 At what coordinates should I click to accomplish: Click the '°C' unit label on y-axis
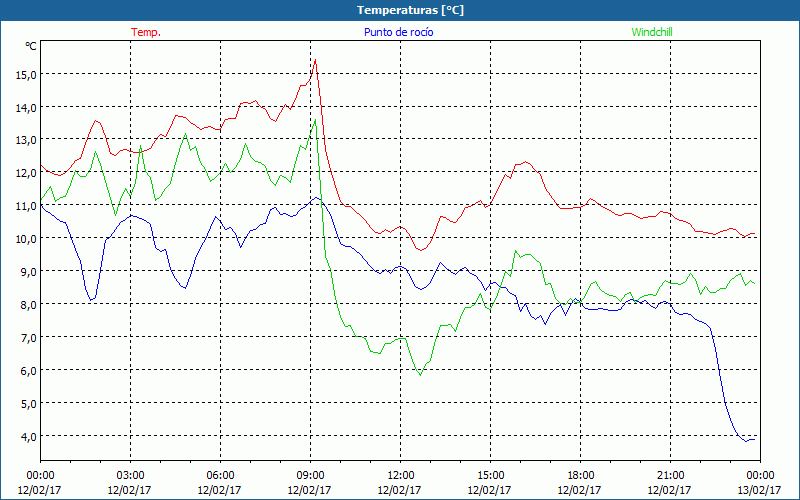point(31,46)
